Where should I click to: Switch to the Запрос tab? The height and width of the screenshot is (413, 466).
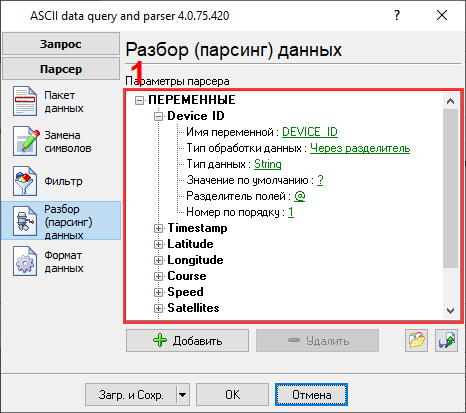[61, 44]
